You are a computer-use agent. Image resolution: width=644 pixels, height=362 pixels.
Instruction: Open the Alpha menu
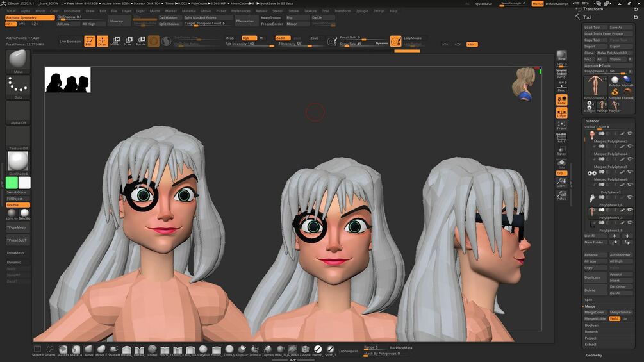(26, 11)
